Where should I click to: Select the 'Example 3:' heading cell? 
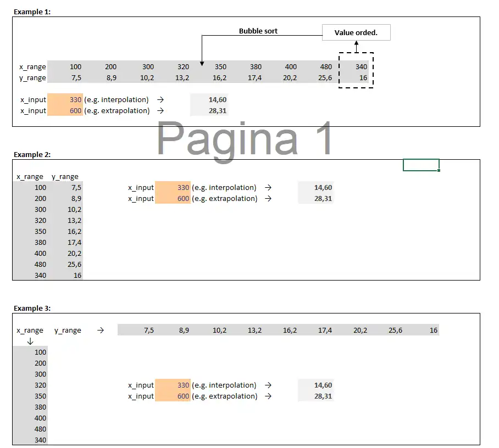(x=32, y=309)
